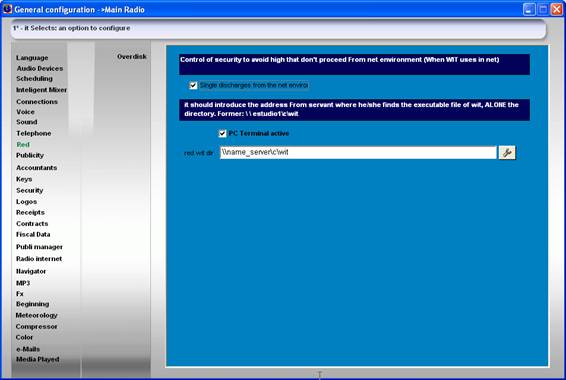Select Connections option
Image resolution: width=566 pixels, height=380 pixels.
click(x=37, y=102)
